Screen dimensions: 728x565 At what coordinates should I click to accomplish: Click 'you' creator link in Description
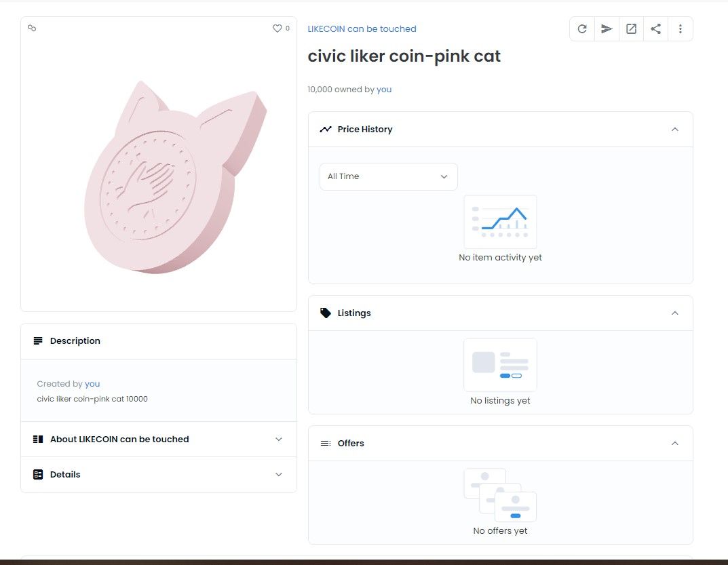(92, 384)
